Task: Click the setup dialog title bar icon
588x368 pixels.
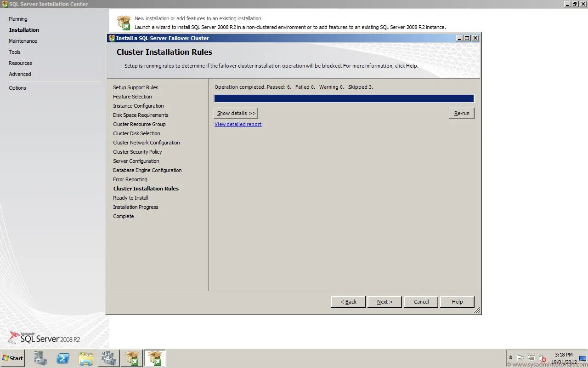Action: click(112, 38)
